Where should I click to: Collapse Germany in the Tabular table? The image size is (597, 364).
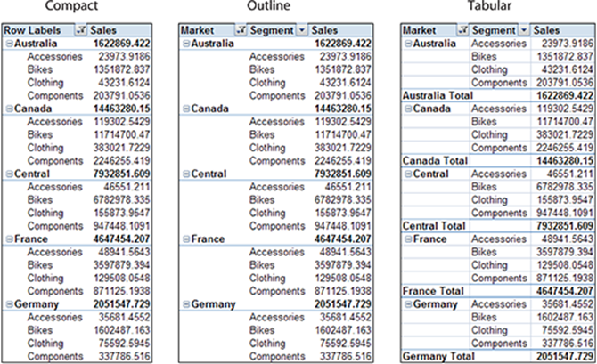tap(408, 304)
